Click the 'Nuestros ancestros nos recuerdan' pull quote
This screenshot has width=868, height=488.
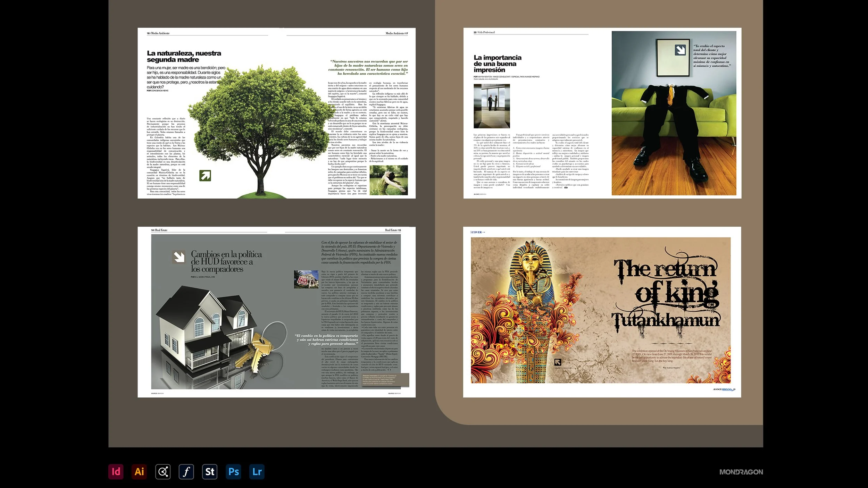[368, 67]
